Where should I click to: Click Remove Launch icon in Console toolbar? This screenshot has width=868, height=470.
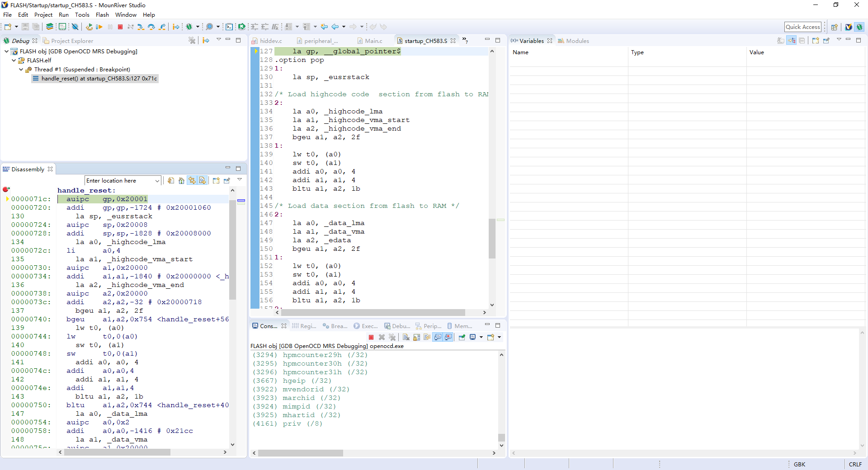(382, 337)
